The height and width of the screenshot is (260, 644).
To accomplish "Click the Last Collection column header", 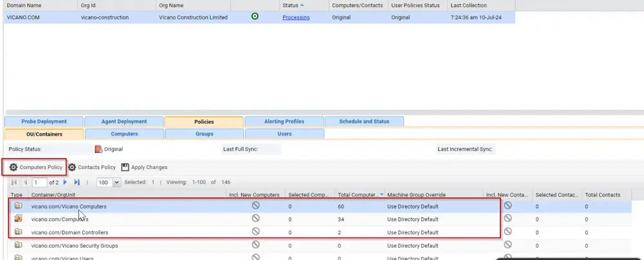I will 481,5.
